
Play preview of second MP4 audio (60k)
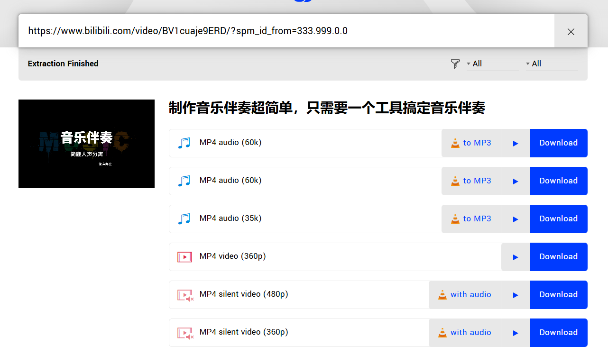click(x=515, y=181)
